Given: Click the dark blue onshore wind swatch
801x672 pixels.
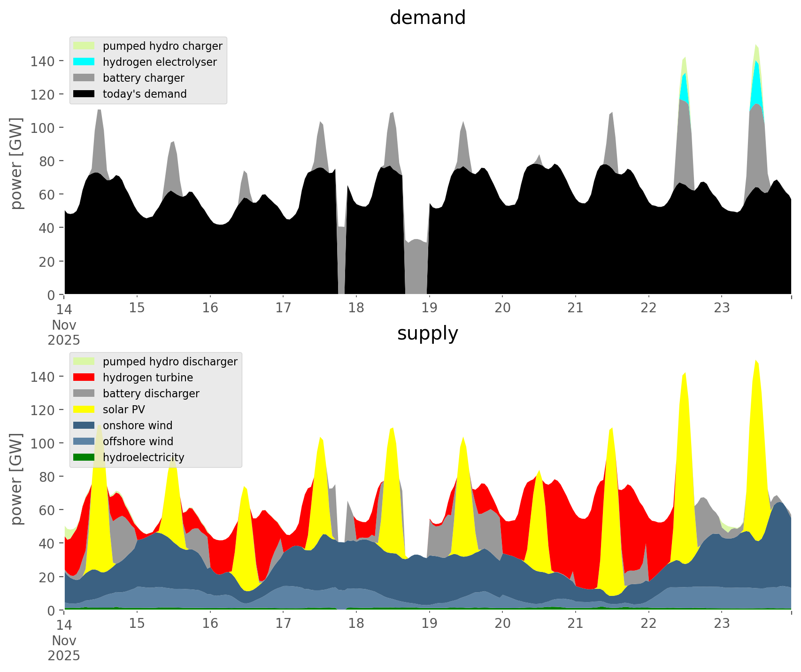Looking at the screenshot, I should pyautogui.click(x=84, y=425).
